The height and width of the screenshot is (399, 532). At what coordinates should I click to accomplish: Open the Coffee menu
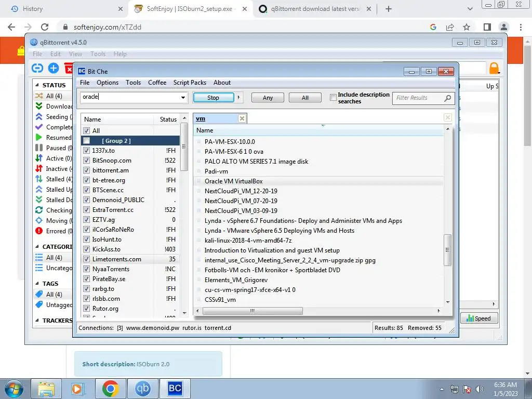pos(157,83)
